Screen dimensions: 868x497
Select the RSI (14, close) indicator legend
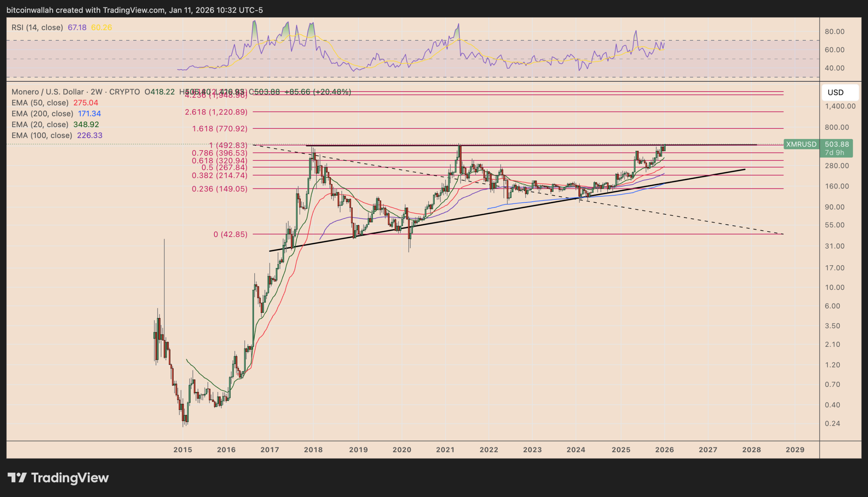38,26
